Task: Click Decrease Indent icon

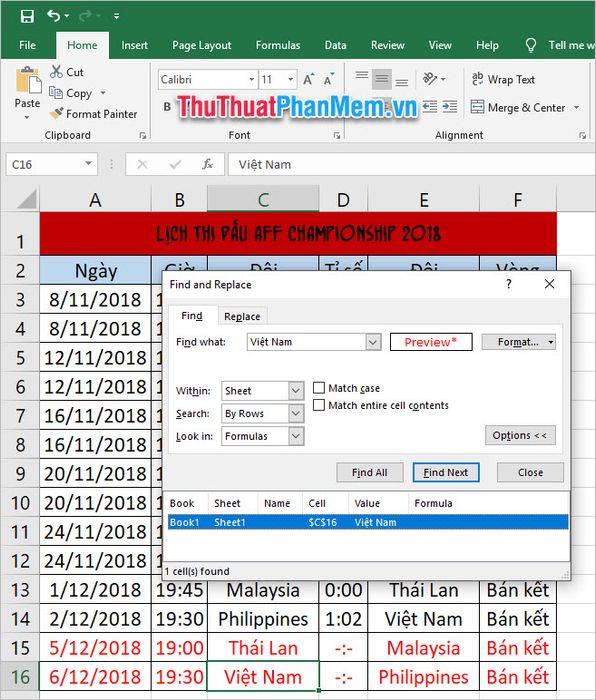Action: [x=430, y=107]
